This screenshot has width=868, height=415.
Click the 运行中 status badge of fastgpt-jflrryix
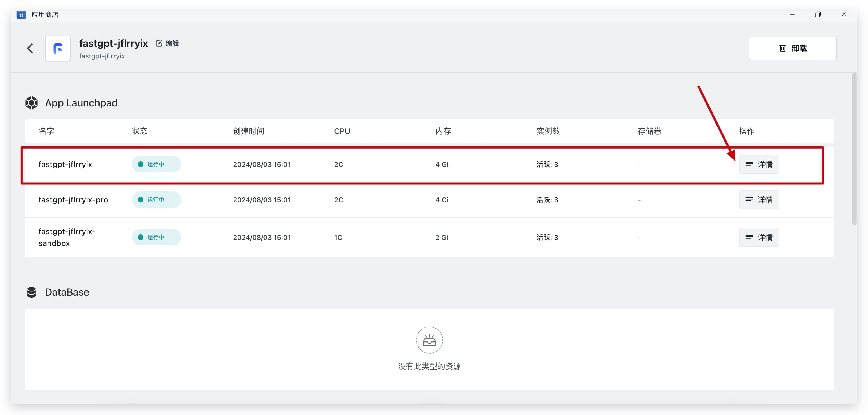point(156,164)
